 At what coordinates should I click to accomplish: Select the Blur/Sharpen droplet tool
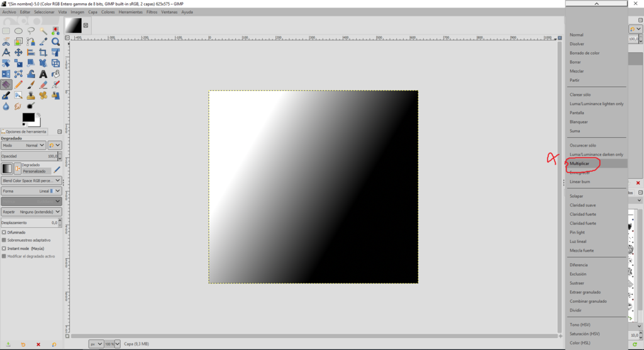click(6, 106)
